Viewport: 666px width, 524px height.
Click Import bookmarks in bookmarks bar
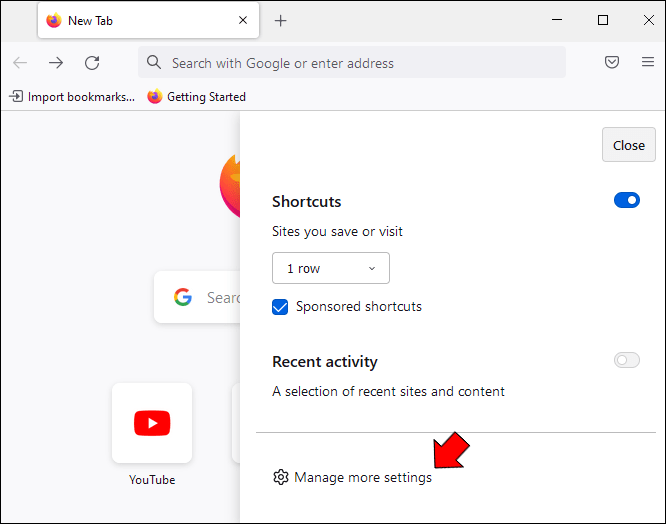72,97
